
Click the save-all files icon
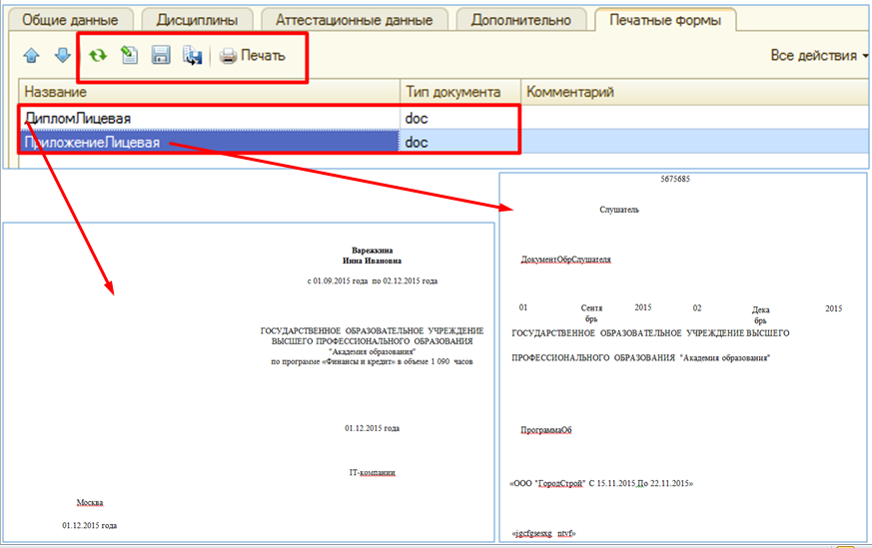(192, 56)
